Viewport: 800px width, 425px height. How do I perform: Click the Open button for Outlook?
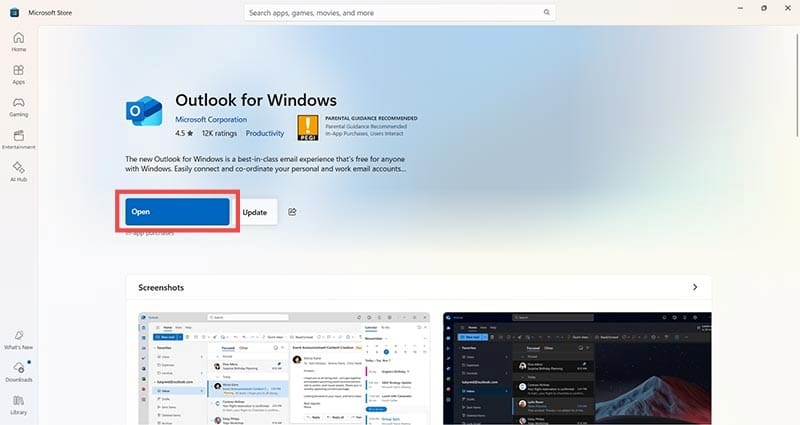tap(177, 212)
